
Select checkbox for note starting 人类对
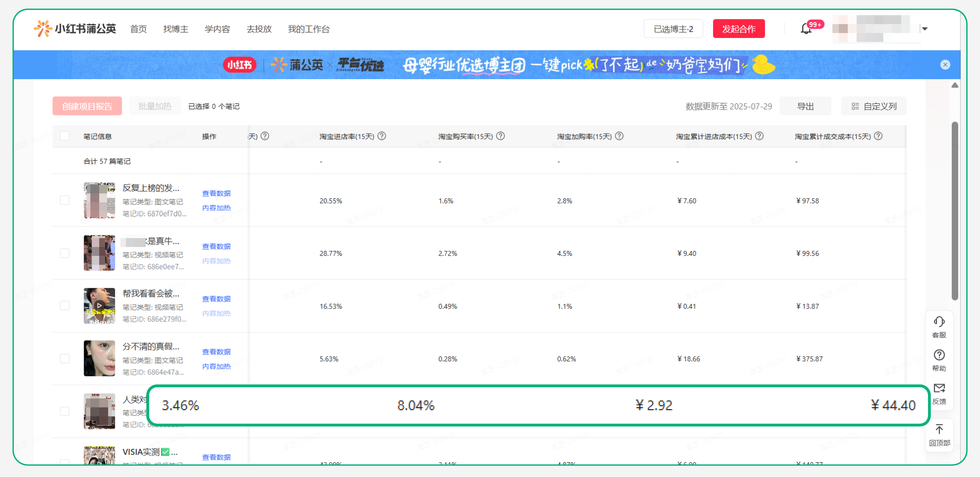[65, 412]
